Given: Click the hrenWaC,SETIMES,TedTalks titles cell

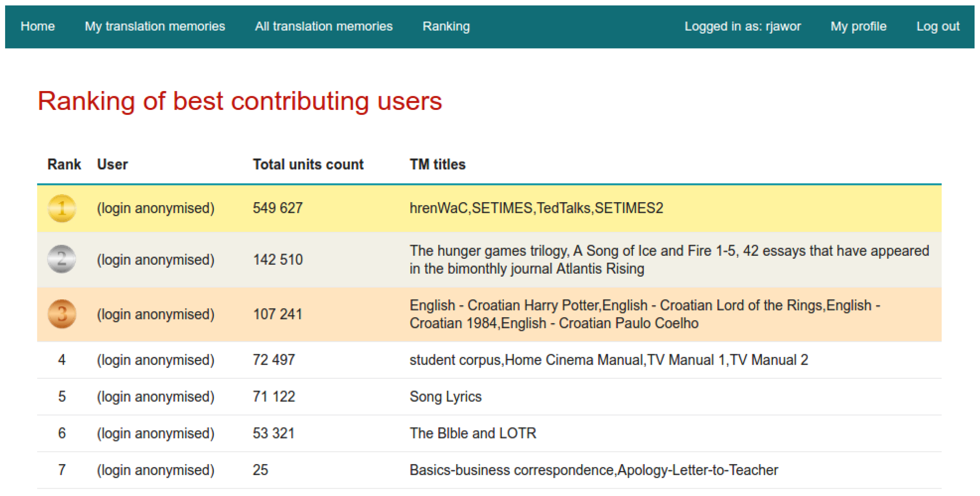Looking at the screenshot, I should tap(536, 208).
